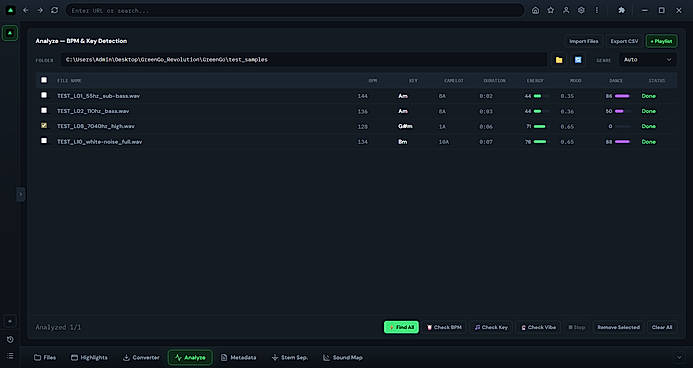Screen dimensions: 693x368
Task: Sort by the STATUS column header
Action: (657, 80)
